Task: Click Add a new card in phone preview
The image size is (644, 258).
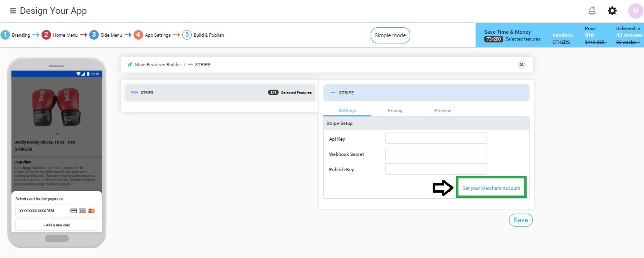Action: [x=56, y=225]
